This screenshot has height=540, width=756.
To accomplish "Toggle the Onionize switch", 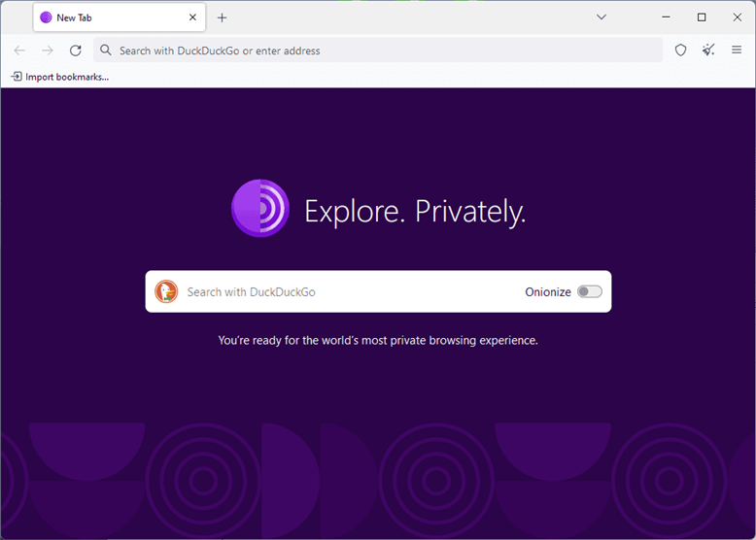I will (590, 291).
